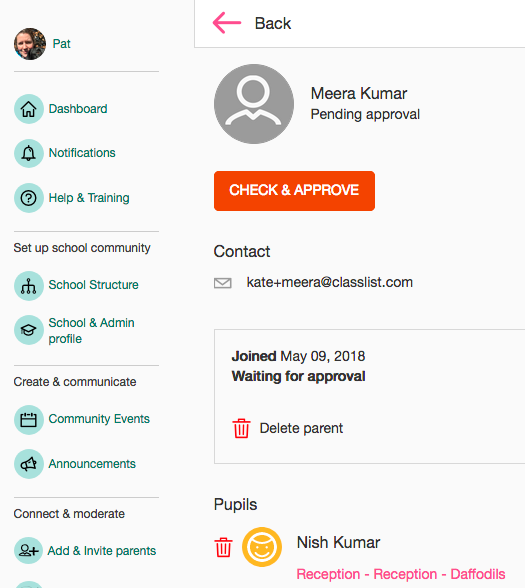Click the Add & Invite parents icon
This screenshot has height=588, width=525.
pos(28,550)
